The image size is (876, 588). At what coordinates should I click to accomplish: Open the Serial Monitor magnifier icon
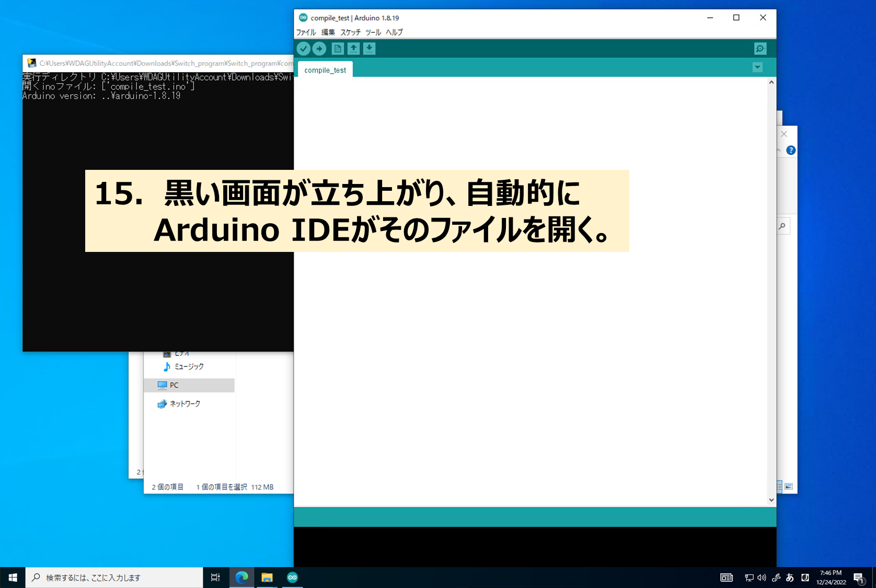pos(760,49)
